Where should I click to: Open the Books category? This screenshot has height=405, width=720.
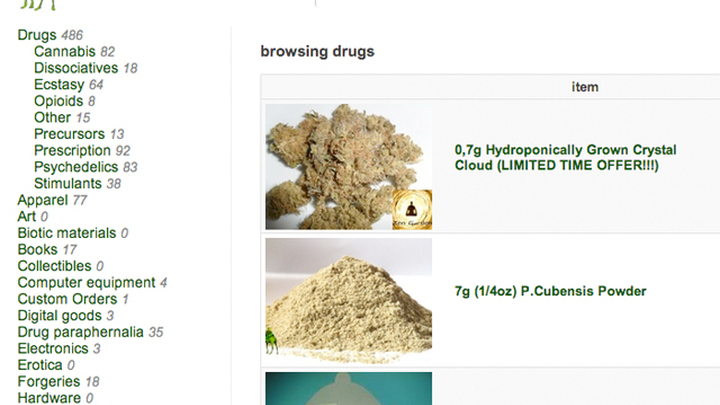(x=37, y=250)
